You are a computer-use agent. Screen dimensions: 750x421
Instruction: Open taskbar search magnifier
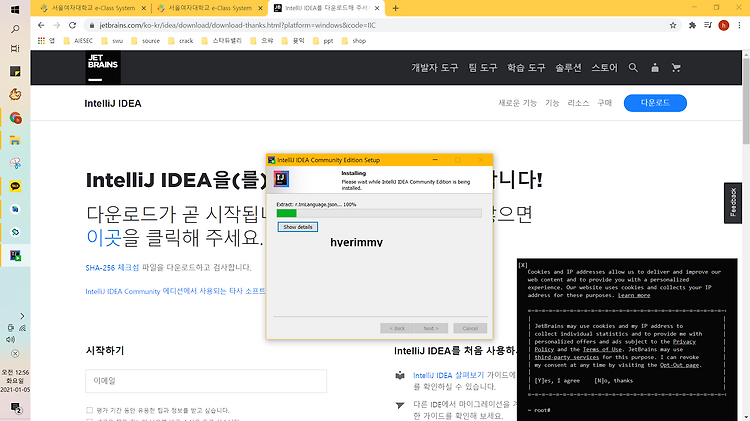[15, 29]
